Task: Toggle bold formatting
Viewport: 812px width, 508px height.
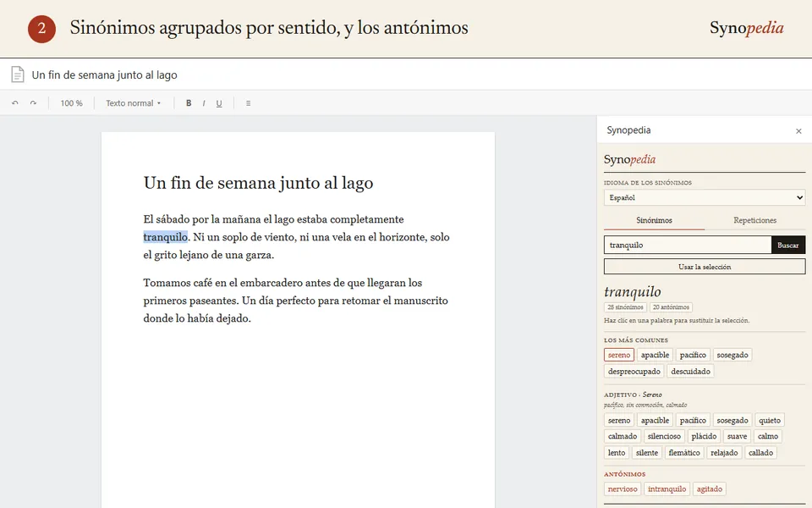Action: tap(189, 103)
